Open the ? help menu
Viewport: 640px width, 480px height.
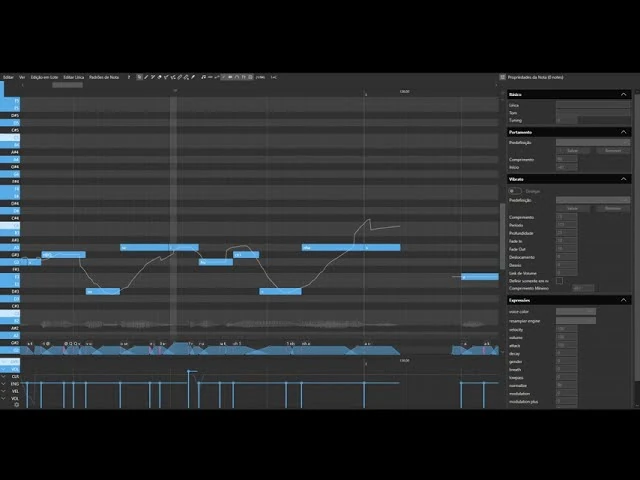coord(129,77)
